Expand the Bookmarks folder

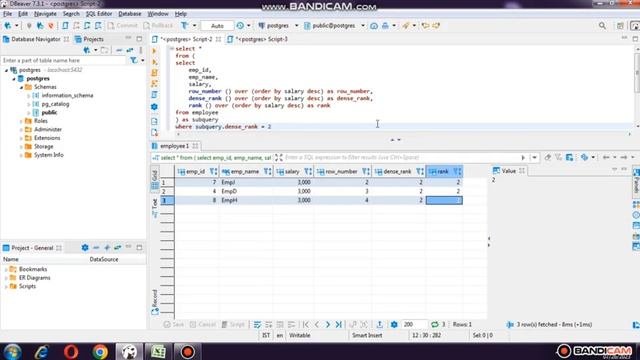(x=6, y=269)
